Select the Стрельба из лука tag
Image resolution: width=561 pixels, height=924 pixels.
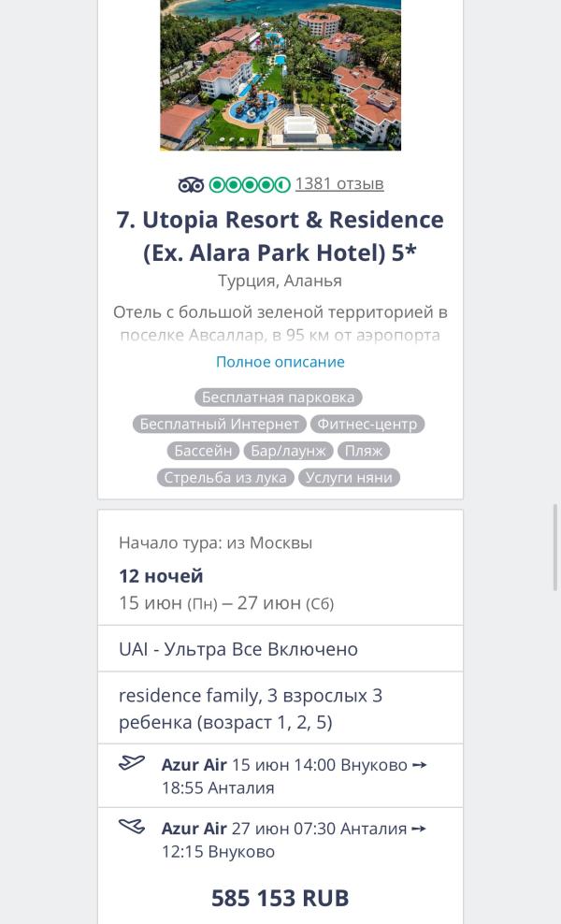point(225,478)
